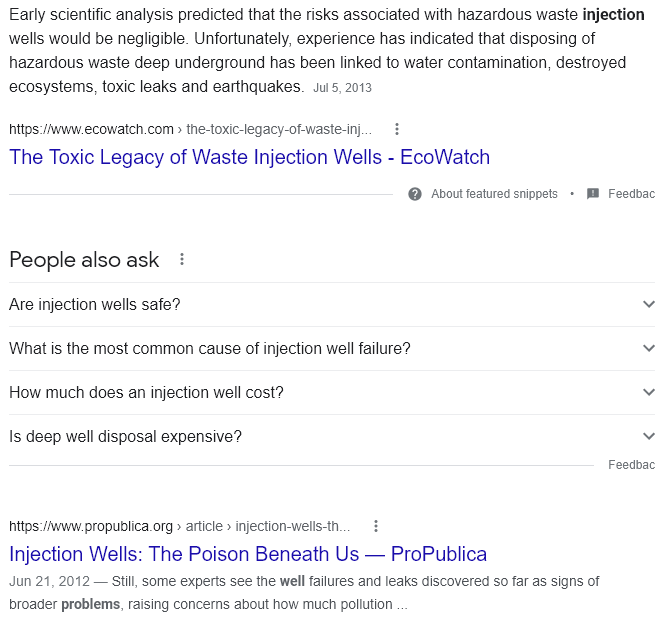Click the feedback flag icon by the snippet
Viewport: 655px width, 622px height.
tap(593, 194)
